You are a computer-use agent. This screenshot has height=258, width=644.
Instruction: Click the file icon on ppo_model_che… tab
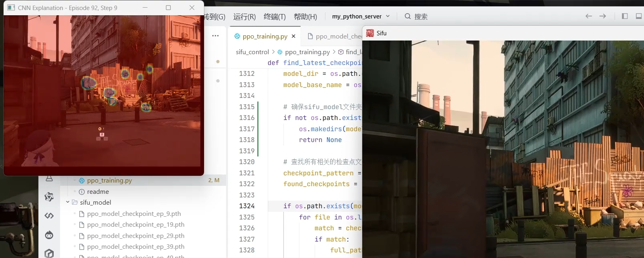click(x=310, y=36)
